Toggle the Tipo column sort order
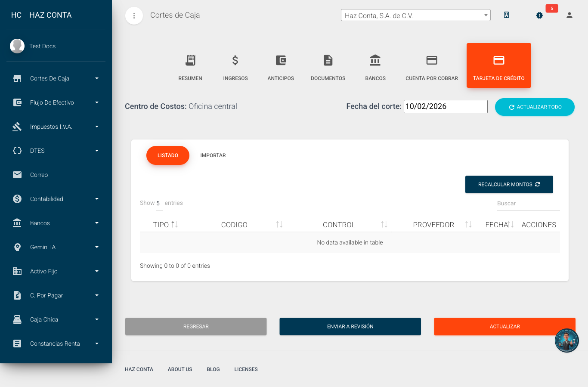The width and height of the screenshot is (588, 387). pos(166,224)
